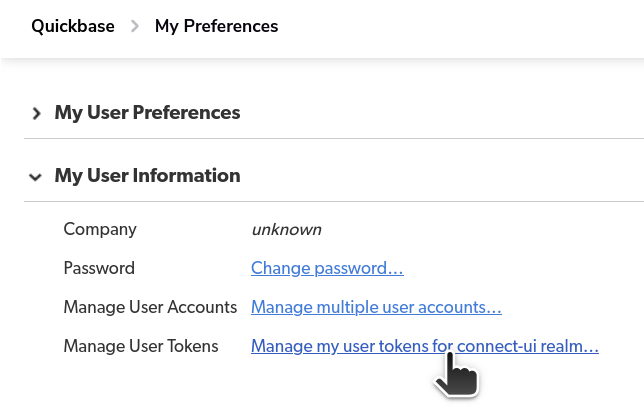Open Manage multiple user accounts link
The image size is (644, 414).
pos(376,307)
